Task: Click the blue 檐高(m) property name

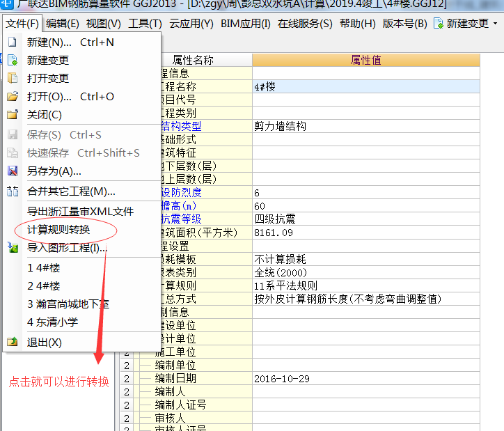Action: 179,205
